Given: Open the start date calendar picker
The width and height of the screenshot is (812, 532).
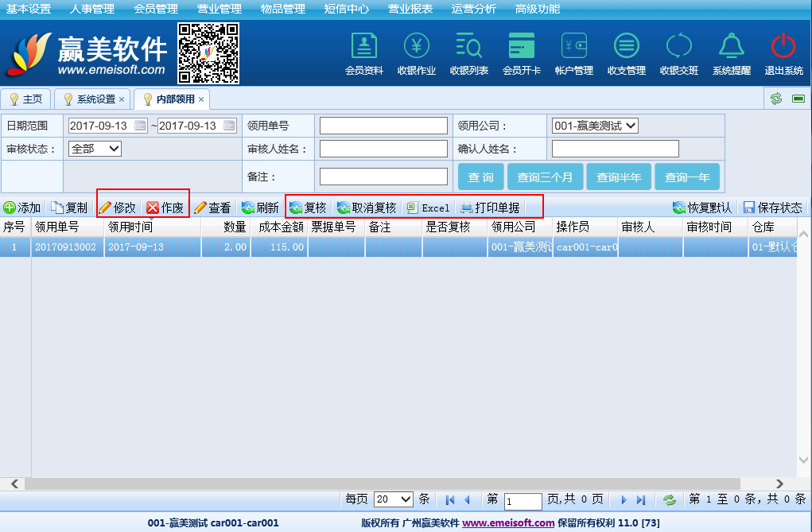Looking at the screenshot, I should tap(140, 126).
